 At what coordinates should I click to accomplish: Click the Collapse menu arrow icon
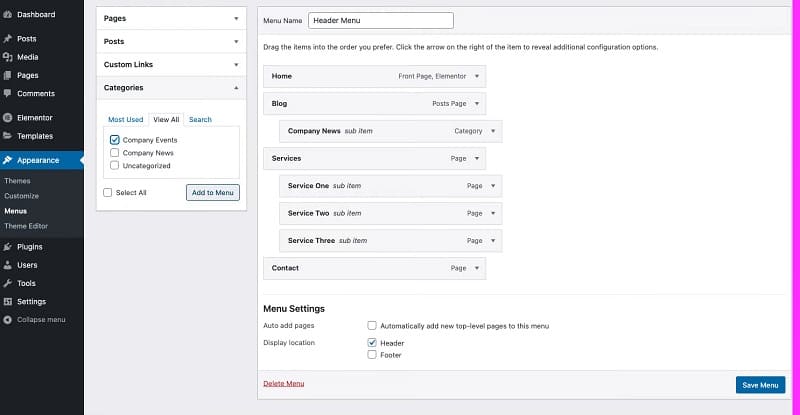tap(7, 320)
